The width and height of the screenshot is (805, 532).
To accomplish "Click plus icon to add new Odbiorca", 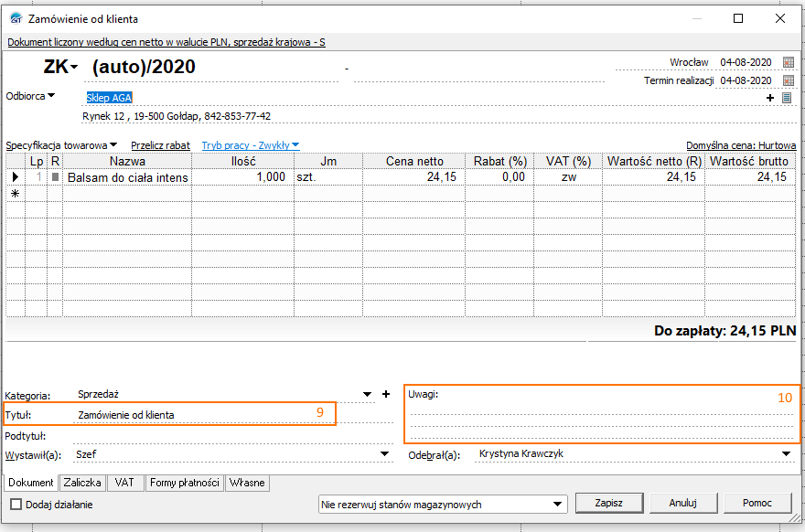I will pos(770,98).
